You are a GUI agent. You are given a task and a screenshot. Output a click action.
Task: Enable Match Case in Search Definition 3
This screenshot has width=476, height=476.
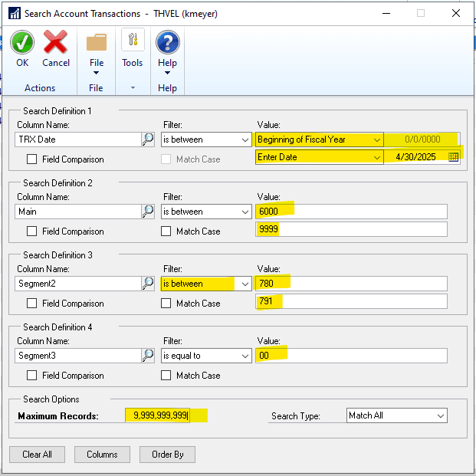click(x=166, y=304)
